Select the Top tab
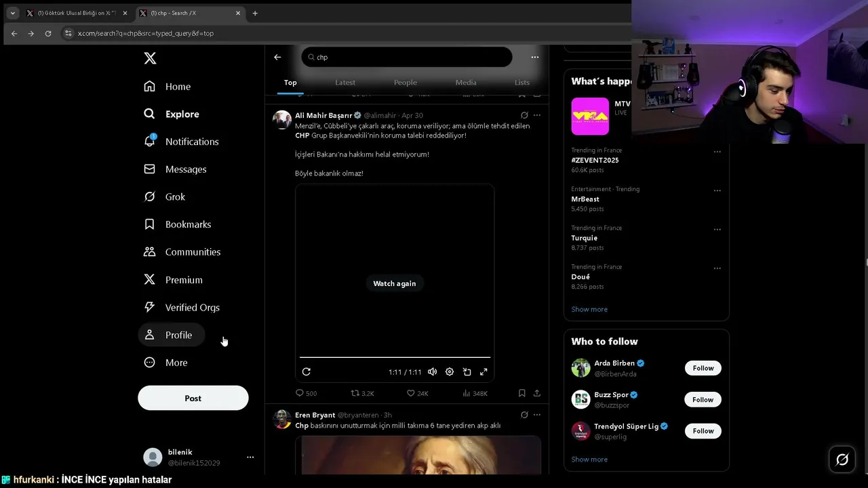The height and width of the screenshot is (488, 868). point(290,83)
